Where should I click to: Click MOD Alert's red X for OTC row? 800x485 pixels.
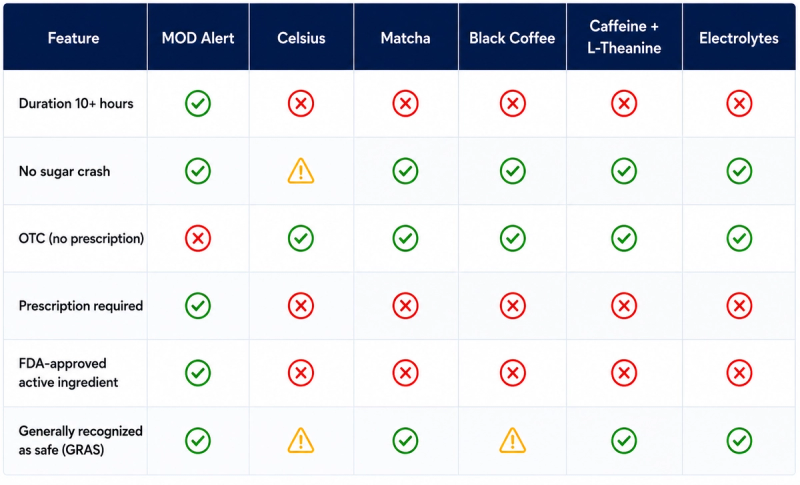198,238
